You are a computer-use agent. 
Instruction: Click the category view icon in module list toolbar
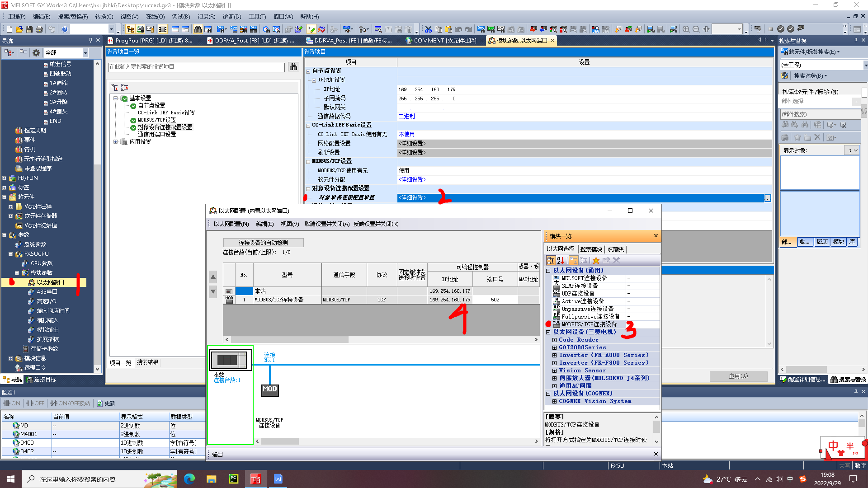coord(551,261)
